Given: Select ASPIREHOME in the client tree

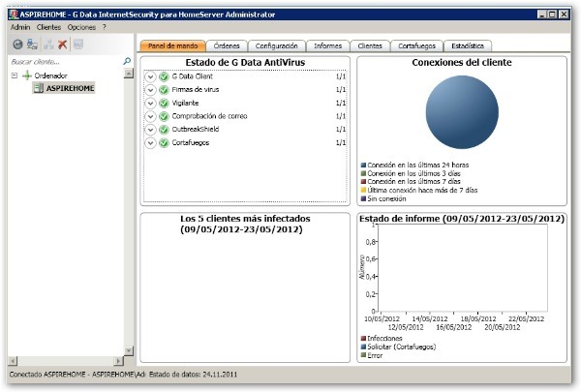Looking at the screenshot, I should [x=70, y=88].
